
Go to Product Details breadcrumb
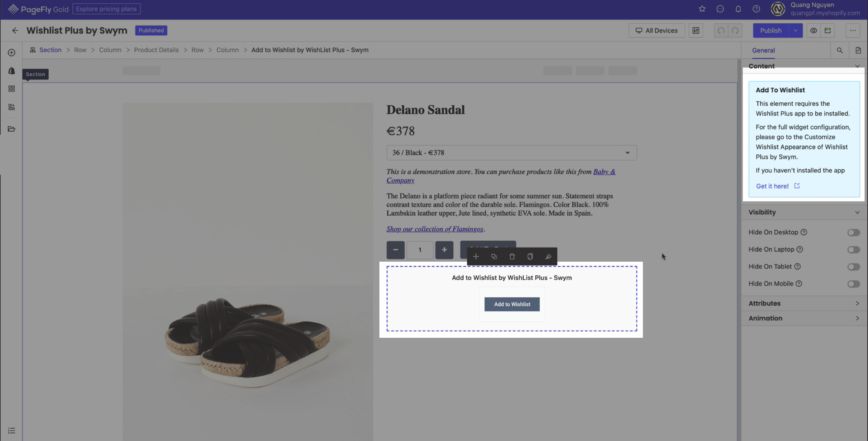[156, 50]
